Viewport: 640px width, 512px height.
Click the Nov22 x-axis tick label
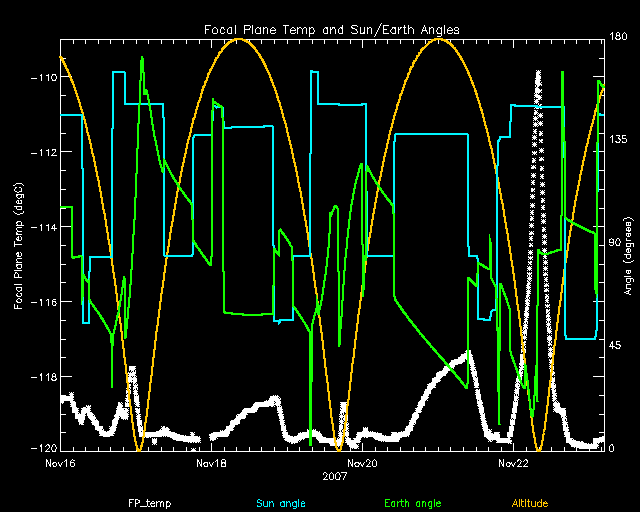click(x=512, y=463)
